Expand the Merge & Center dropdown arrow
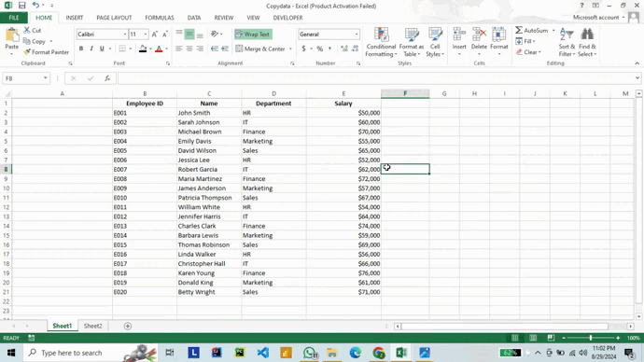644x362 pixels. click(290, 49)
